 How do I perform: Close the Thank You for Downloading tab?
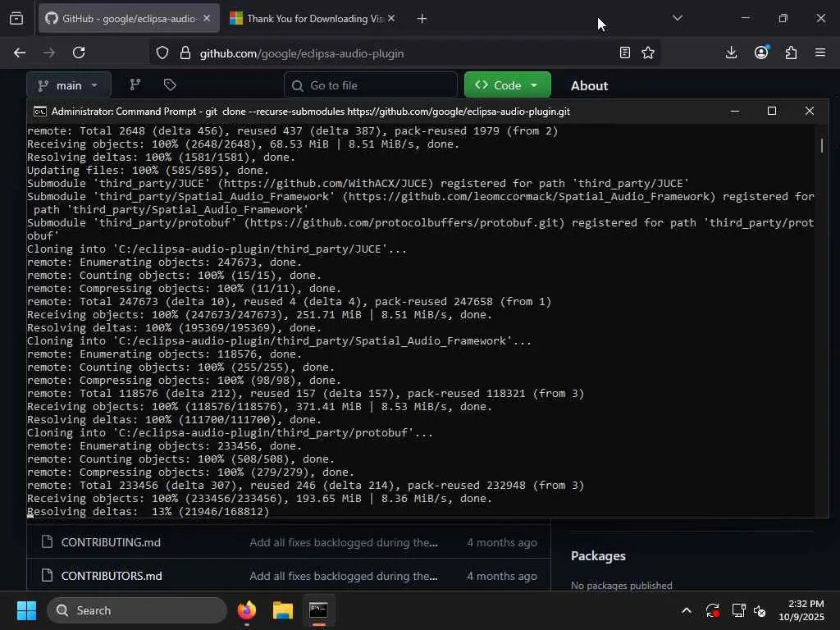click(391, 19)
